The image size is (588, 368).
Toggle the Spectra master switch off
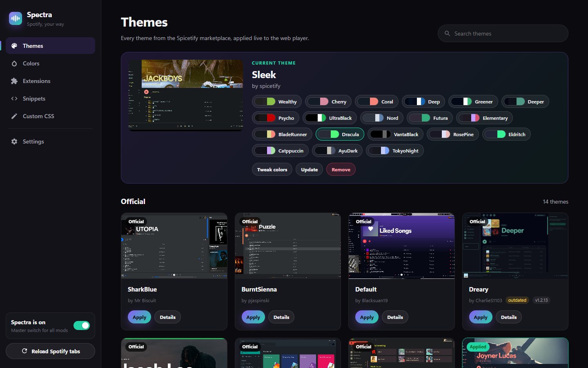tap(82, 325)
